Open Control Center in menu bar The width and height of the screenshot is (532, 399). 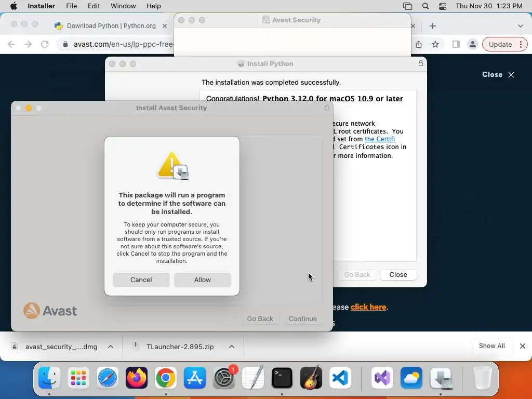pyautogui.click(x=443, y=6)
